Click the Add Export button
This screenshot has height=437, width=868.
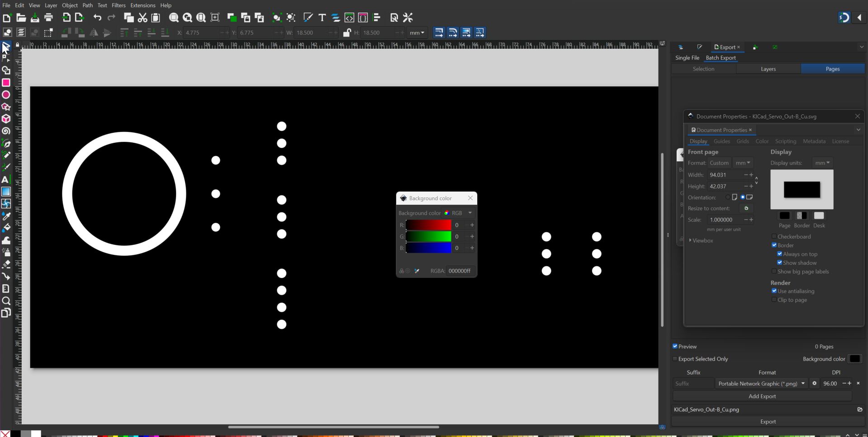(x=762, y=396)
